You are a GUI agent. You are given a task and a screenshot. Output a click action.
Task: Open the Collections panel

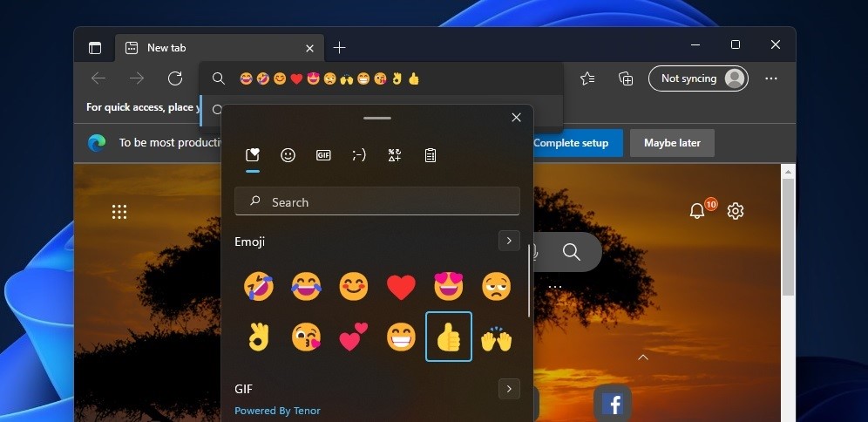626,78
